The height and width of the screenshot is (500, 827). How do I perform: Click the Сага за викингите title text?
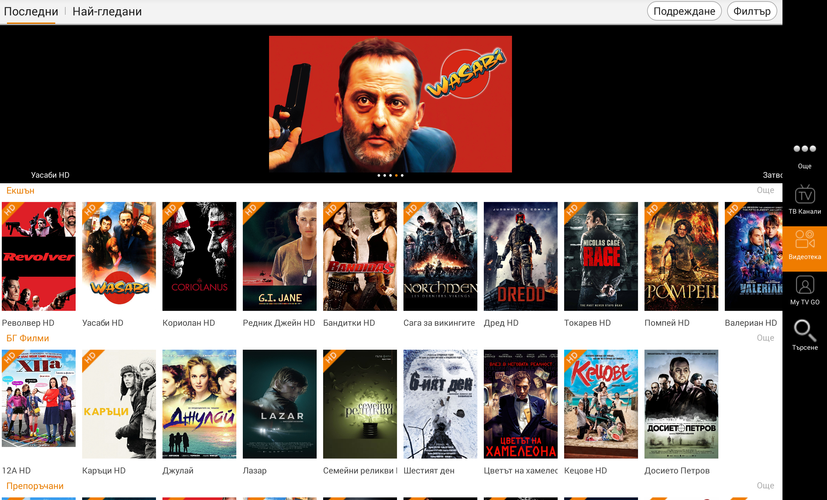coord(439,323)
